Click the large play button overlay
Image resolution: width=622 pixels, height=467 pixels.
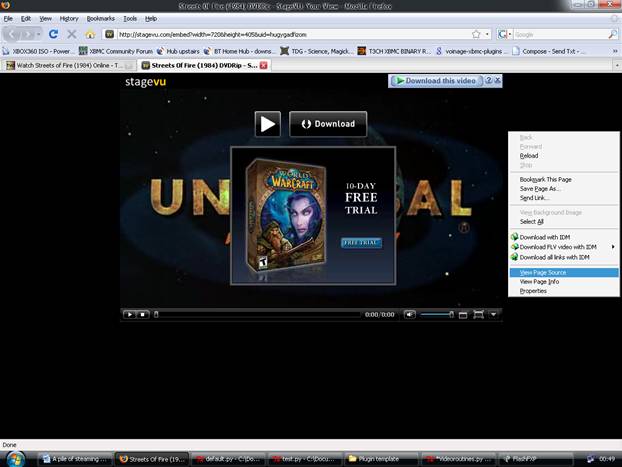(x=268, y=124)
